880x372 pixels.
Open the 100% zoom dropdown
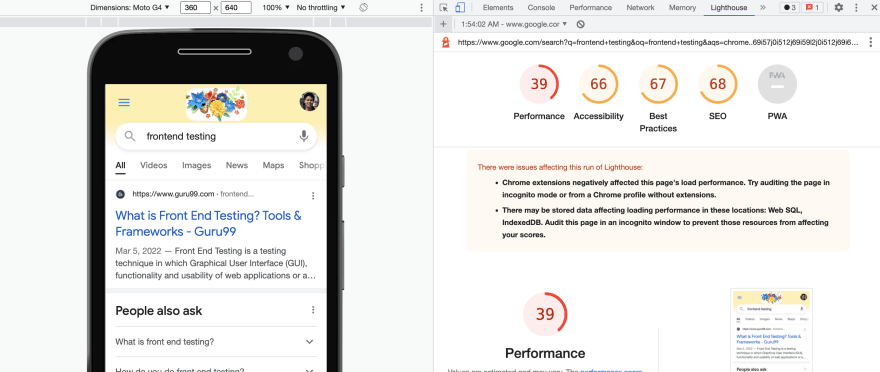point(276,8)
